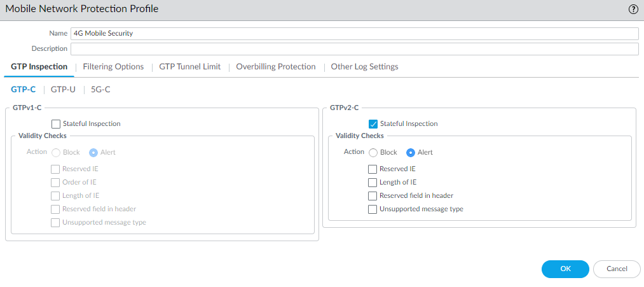Enable GTPv1-C Stateful Inspection checkbox

click(56, 124)
